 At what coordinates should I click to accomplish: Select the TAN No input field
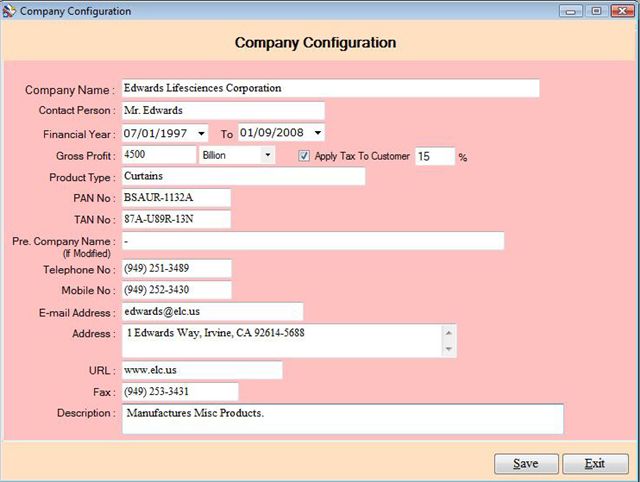176,219
